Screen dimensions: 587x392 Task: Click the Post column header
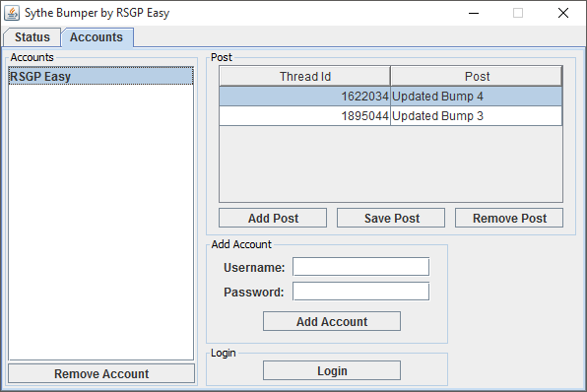pos(477,77)
